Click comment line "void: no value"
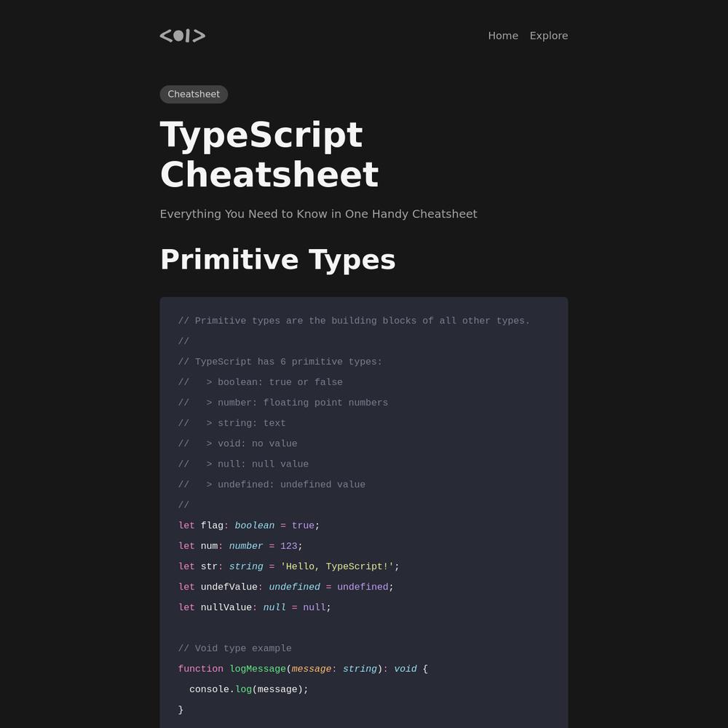The image size is (728, 728). 238,443
